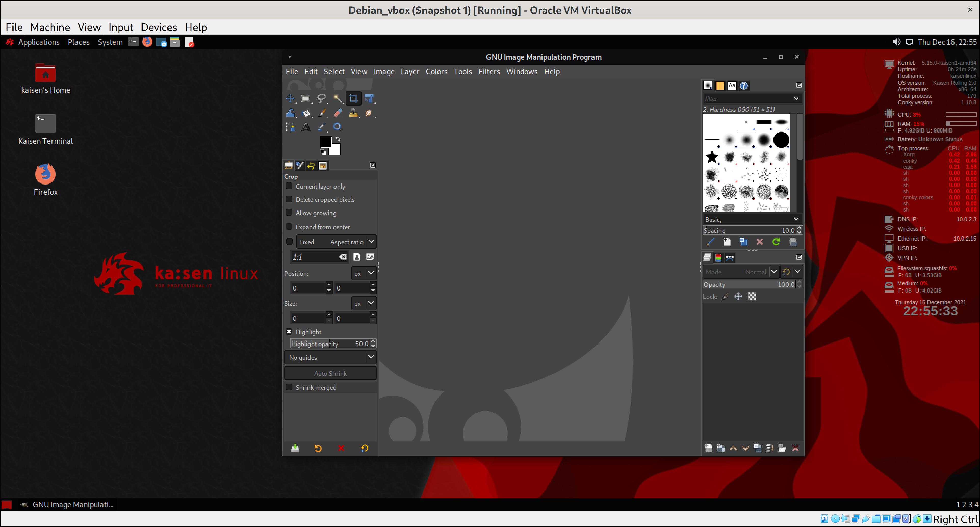Select the Zoom magnifier tool
The width and height of the screenshot is (980, 527).
338,127
